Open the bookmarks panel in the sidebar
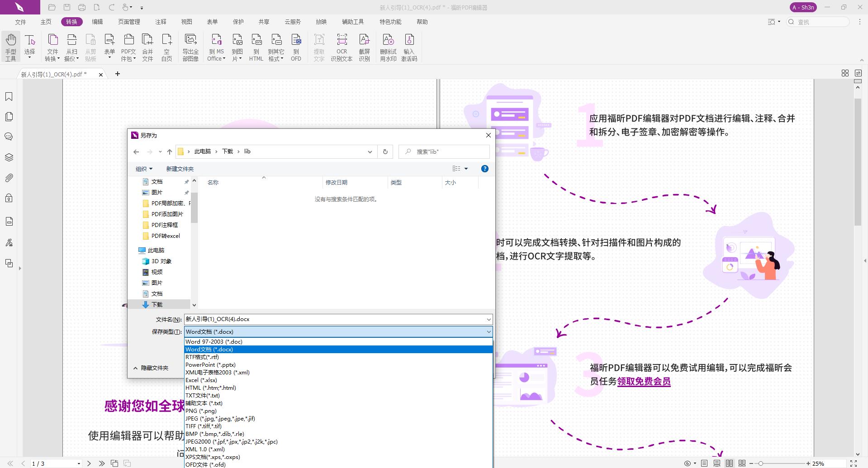The width and height of the screenshot is (868, 468). [x=9, y=96]
